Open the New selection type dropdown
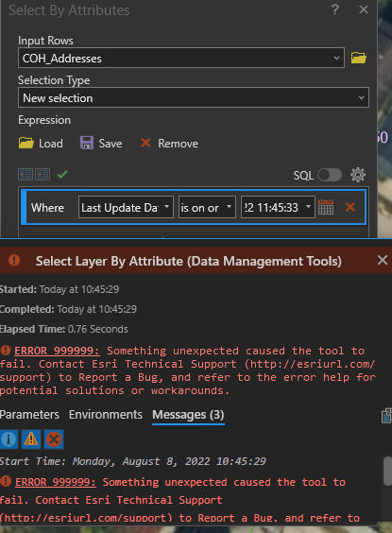 point(194,97)
